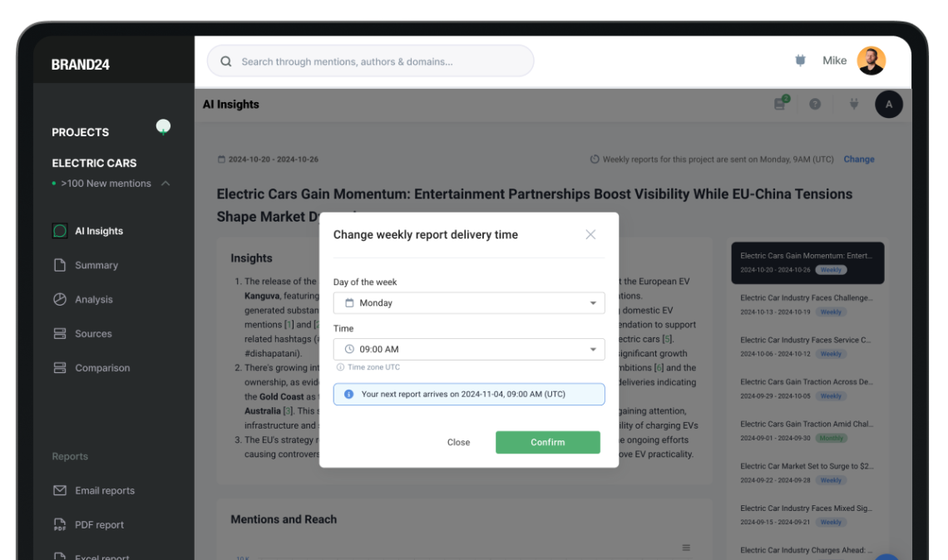948x560 pixels.
Task: Open Mike's profile avatar
Action: 871,61
